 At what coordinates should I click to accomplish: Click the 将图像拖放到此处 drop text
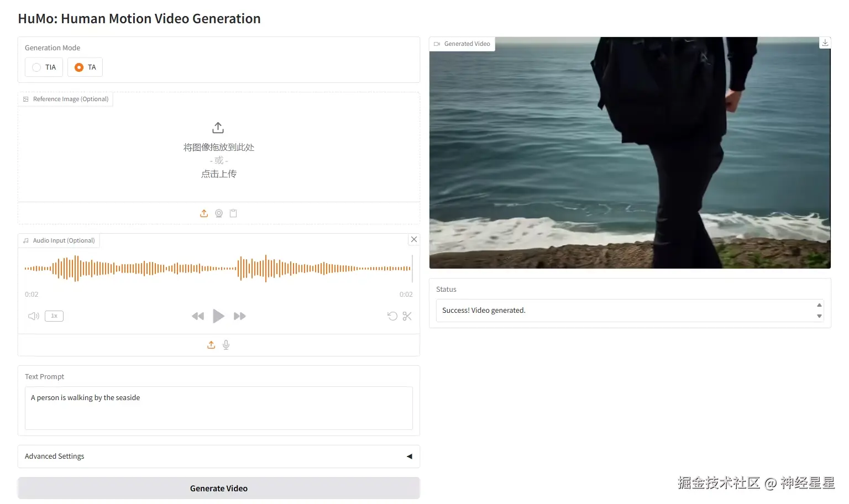pyautogui.click(x=219, y=148)
